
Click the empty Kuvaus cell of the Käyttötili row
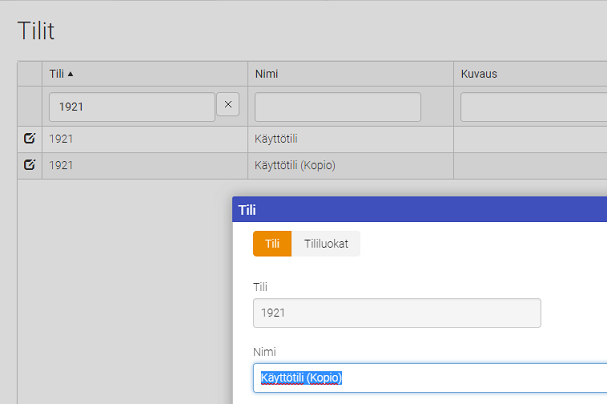[530, 139]
